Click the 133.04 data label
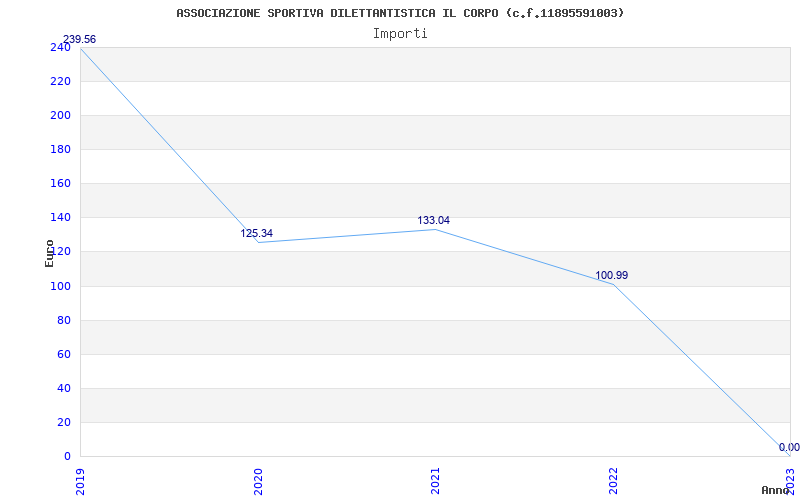800x500 pixels. tap(434, 220)
